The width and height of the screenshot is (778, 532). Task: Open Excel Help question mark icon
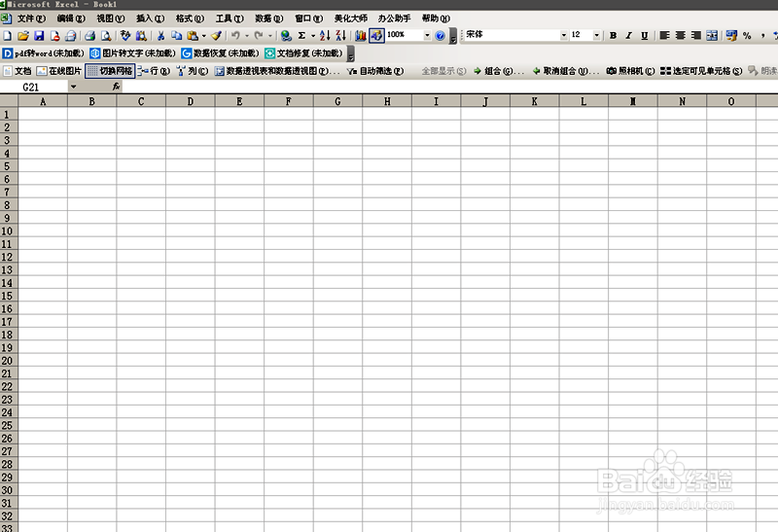tap(440, 36)
